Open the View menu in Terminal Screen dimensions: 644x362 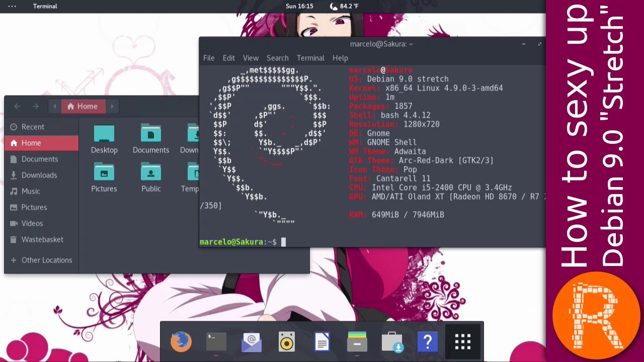coord(251,58)
